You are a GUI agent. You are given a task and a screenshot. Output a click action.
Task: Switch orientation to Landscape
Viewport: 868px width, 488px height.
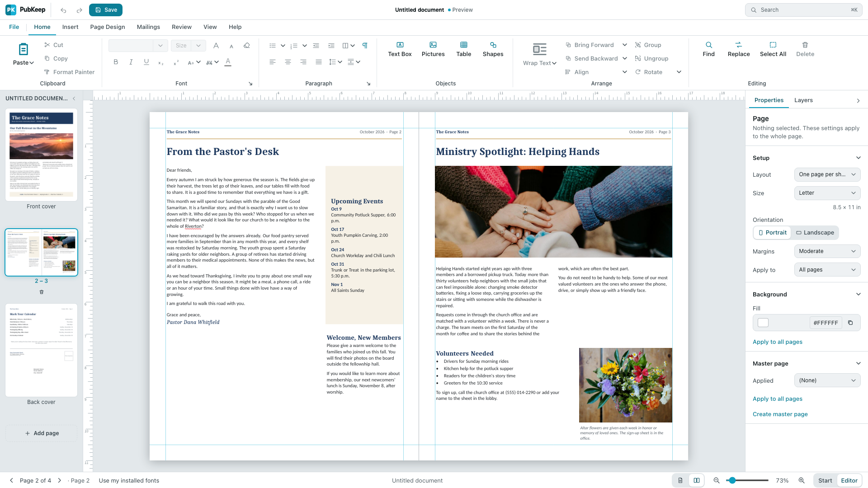point(815,233)
